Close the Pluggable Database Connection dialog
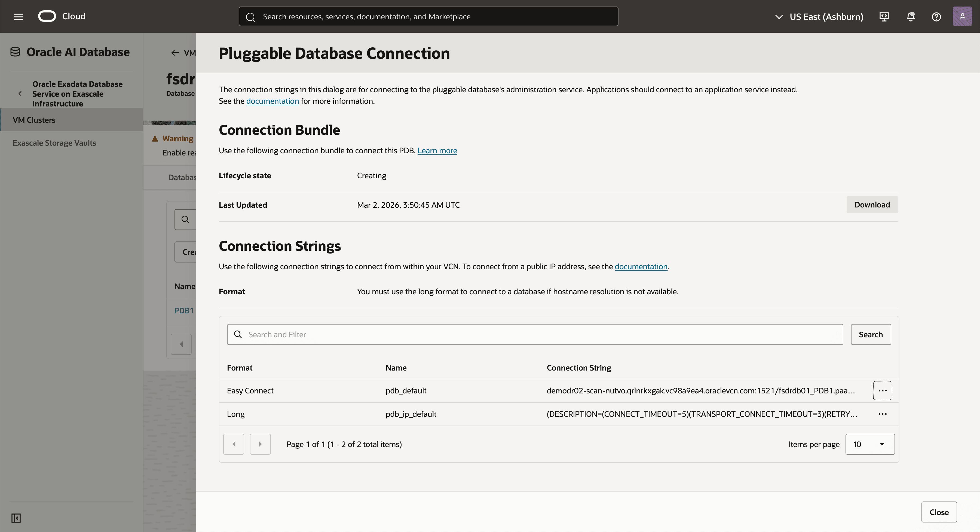980x532 pixels. [939, 512]
